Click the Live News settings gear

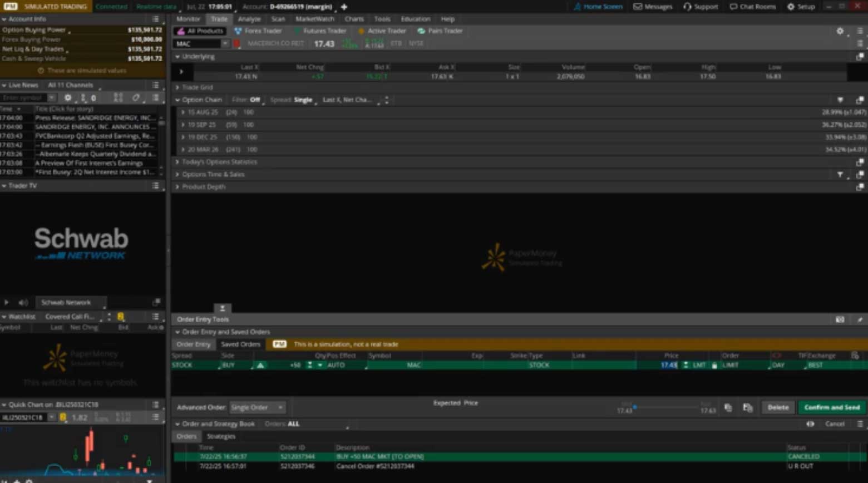point(68,98)
